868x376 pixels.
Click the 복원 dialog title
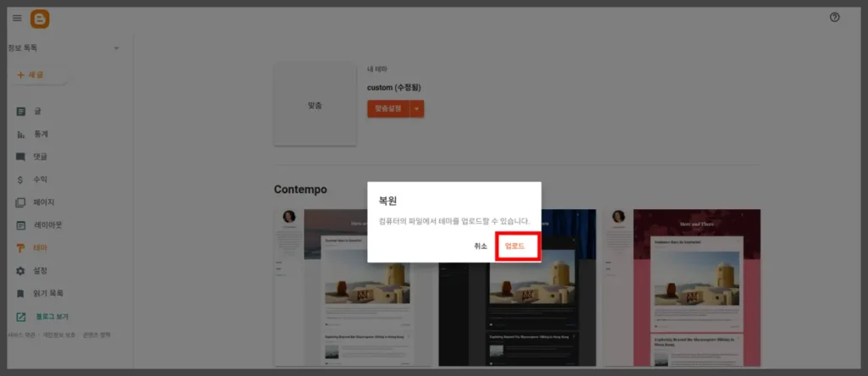[x=387, y=201]
